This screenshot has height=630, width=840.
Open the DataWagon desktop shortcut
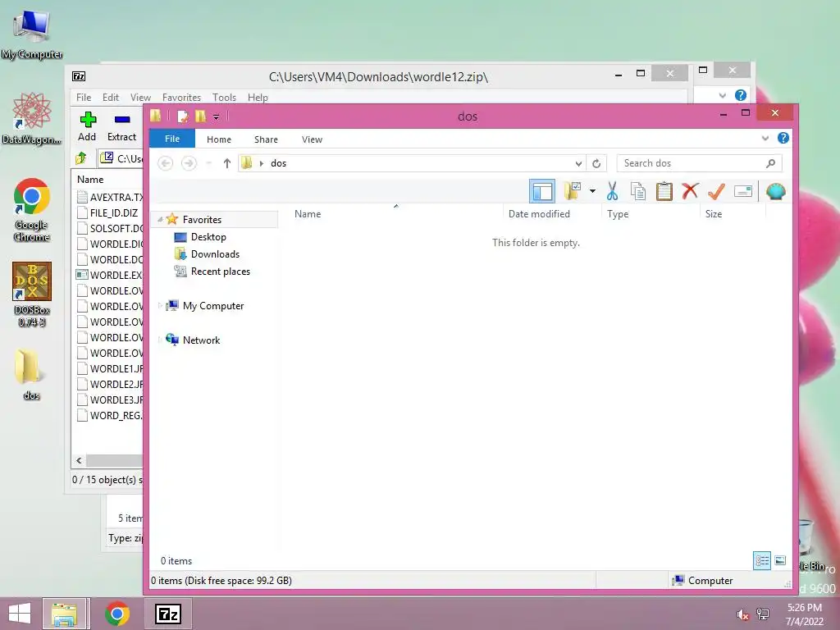(32, 118)
